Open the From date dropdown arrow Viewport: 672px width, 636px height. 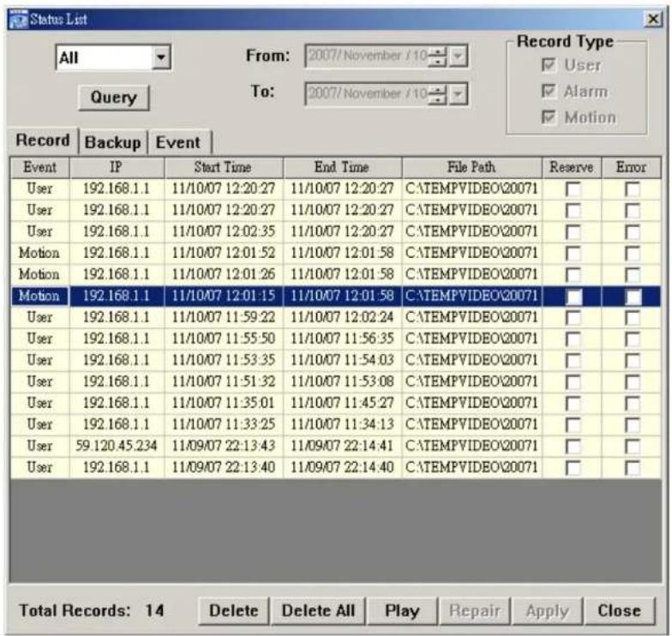click(x=458, y=56)
